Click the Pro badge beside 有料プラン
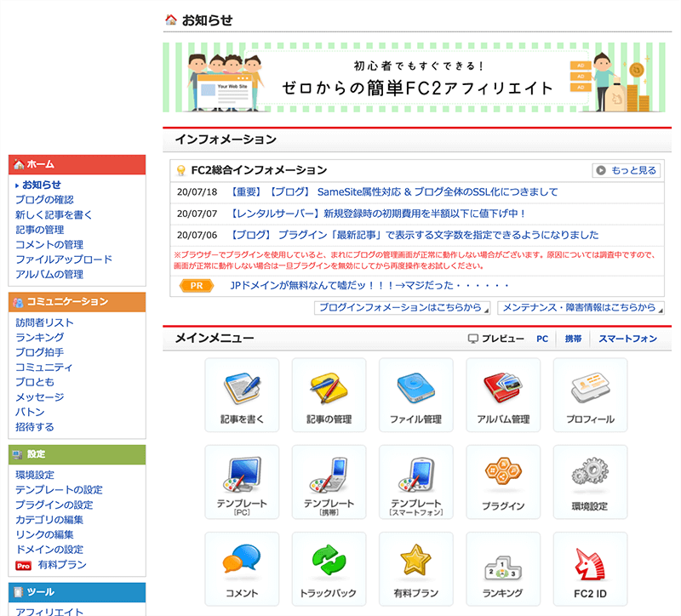This screenshot has width=681, height=616. pyautogui.click(x=24, y=566)
